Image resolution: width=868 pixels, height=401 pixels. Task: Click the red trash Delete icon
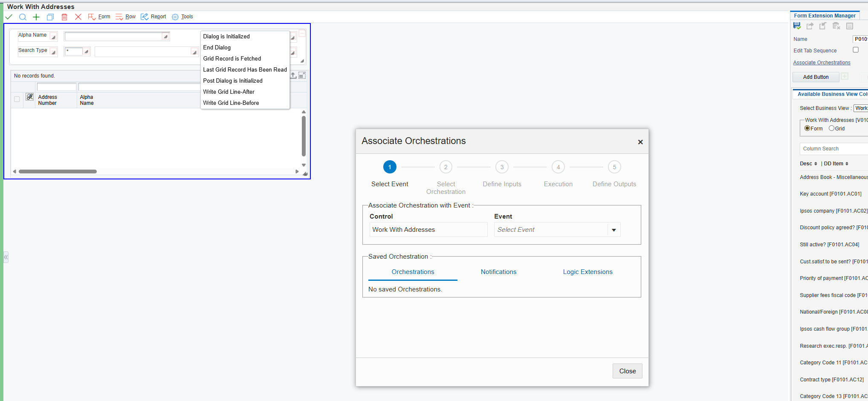[x=64, y=17]
